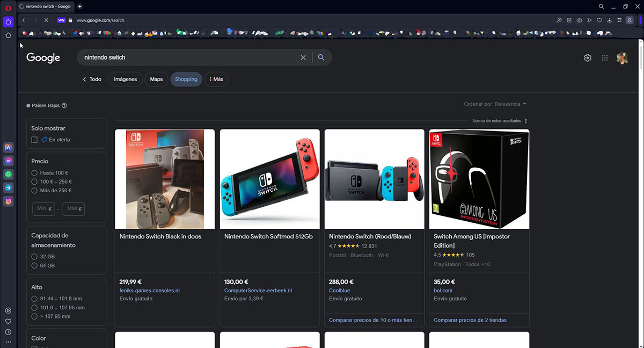Select 91.44 – 101.6 mm height option
644x348 pixels.
(34, 299)
